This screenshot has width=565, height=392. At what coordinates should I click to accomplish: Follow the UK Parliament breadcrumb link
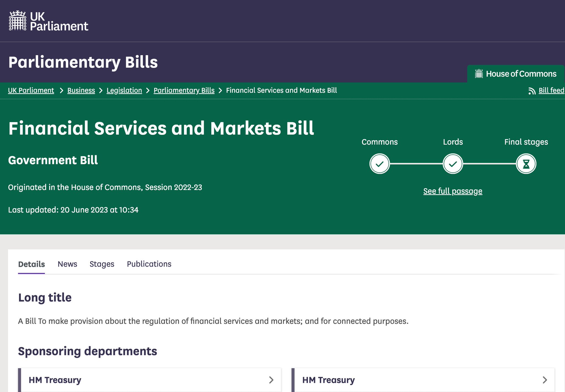(x=31, y=90)
